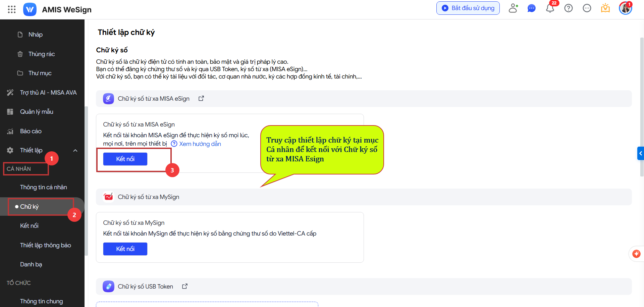644x307 pixels.
Task: Click the main page vertical scrollbar
Action: [x=642, y=107]
